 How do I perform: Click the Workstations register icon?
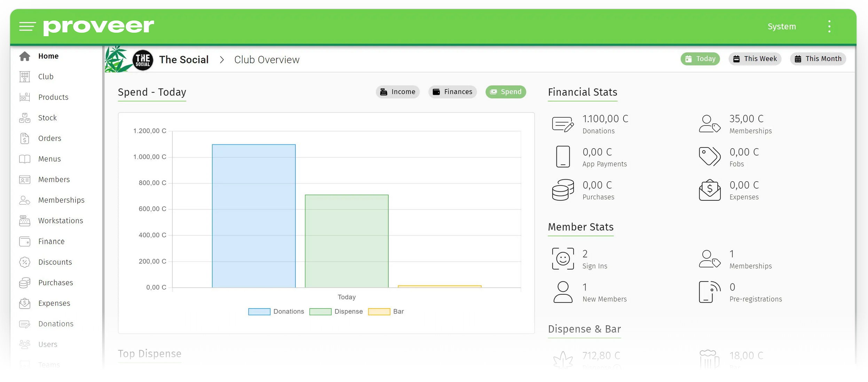(25, 221)
